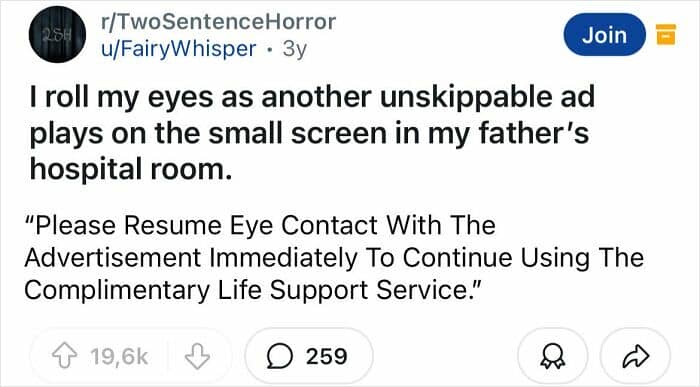Give an award using the ribbon icon
This screenshot has width=700, height=387.
click(553, 356)
